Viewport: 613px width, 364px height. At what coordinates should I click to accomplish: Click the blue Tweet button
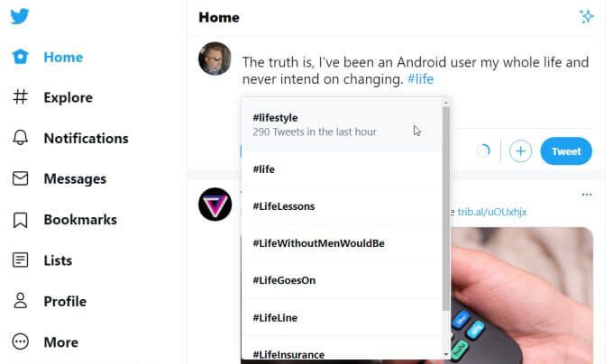pos(566,151)
